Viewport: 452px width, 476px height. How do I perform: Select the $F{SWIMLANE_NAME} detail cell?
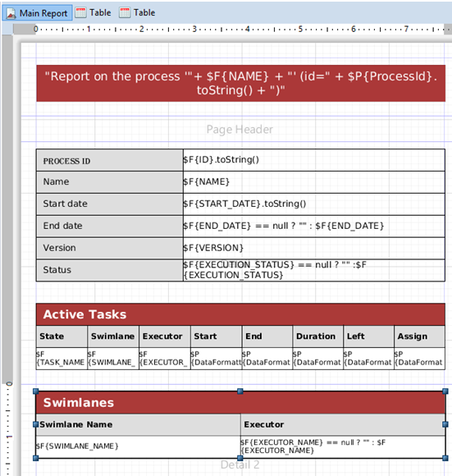pos(138,446)
